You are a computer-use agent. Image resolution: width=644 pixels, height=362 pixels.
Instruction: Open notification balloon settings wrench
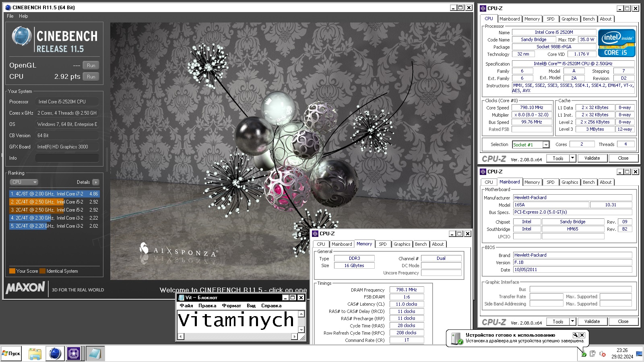click(575, 335)
